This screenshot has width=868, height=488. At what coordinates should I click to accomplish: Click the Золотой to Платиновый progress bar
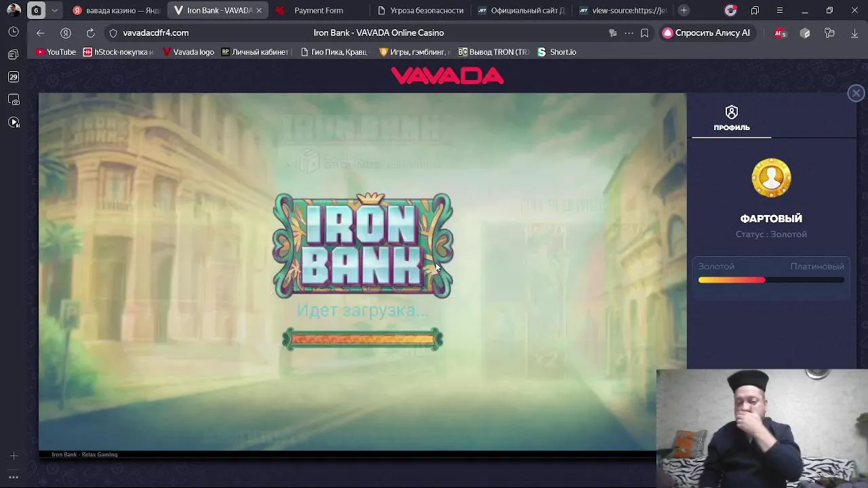771,280
